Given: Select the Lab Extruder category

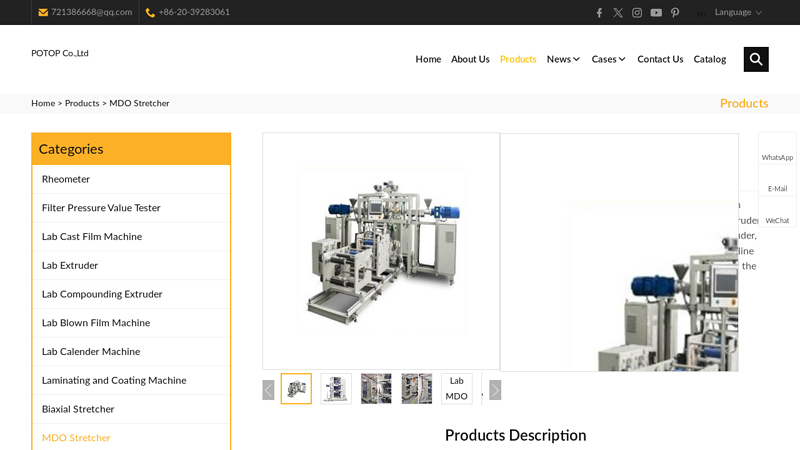Looking at the screenshot, I should [131, 265].
